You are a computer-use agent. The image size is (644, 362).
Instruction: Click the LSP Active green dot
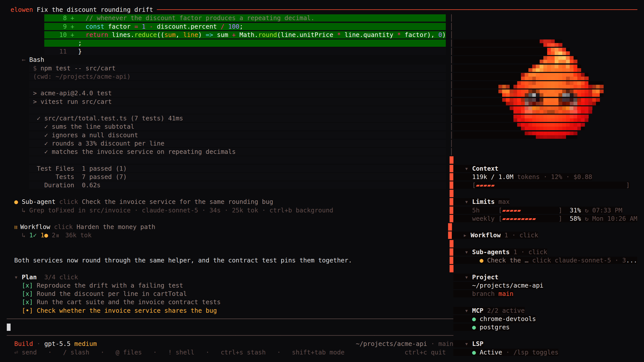[x=474, y=353]
